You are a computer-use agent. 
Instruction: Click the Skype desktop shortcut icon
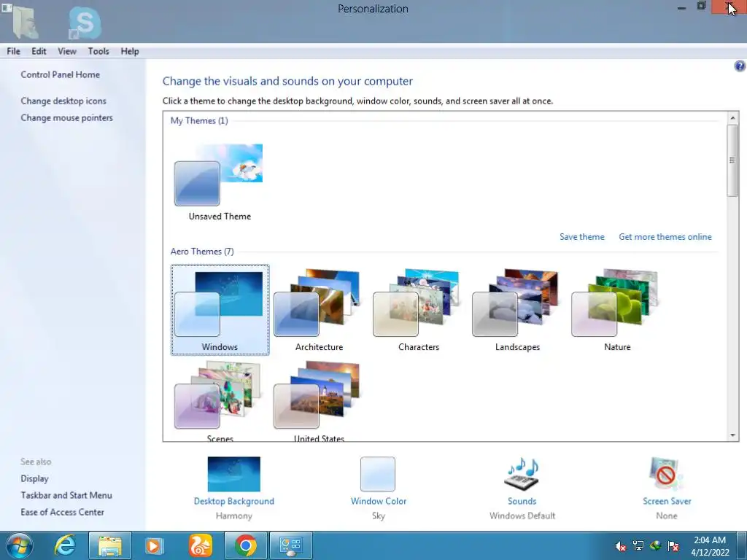[85, 23]
